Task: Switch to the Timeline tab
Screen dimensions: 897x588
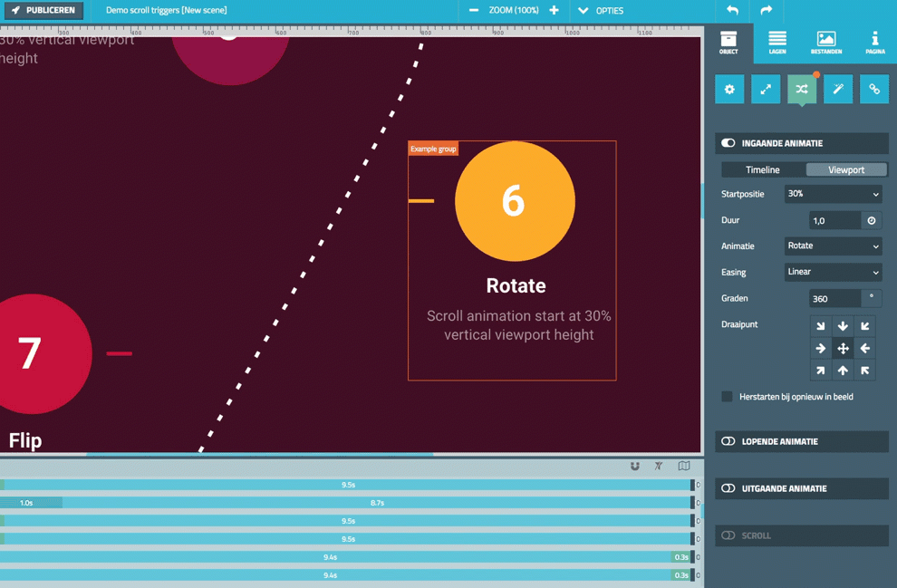Action: pos(762,169)
